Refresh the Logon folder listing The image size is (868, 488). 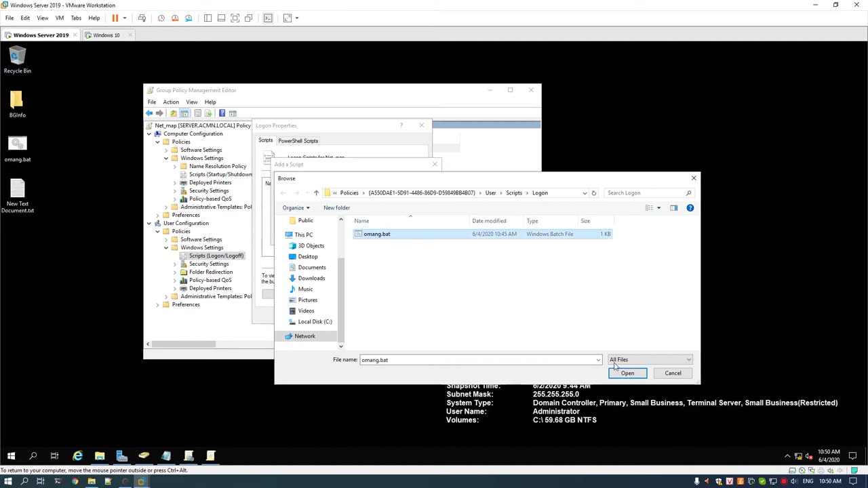593,193
